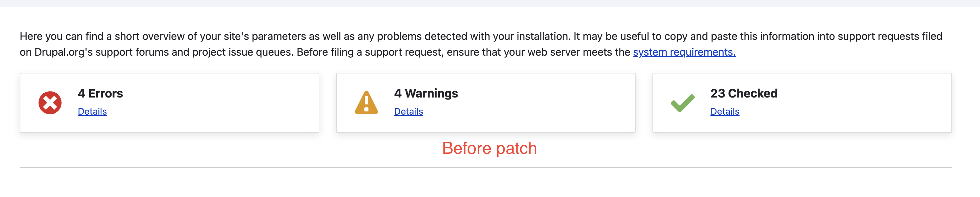Open Details link under 4 Warnings

coord(408,111)
